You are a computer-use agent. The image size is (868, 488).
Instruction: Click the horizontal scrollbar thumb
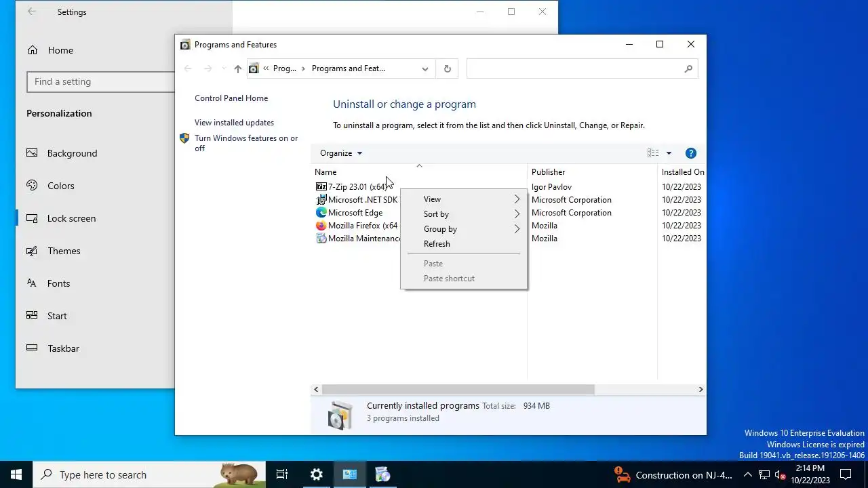pyautogui.click(x=458, y=390)
